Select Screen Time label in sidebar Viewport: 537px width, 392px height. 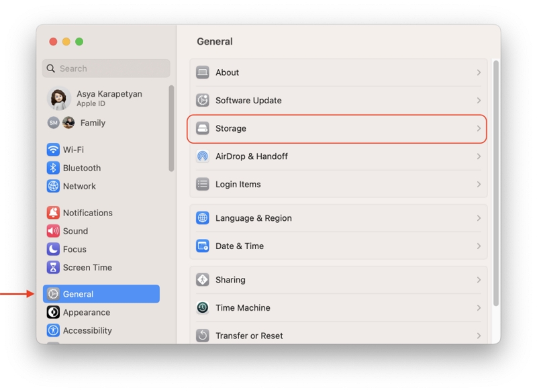click(x=87, y=267)
